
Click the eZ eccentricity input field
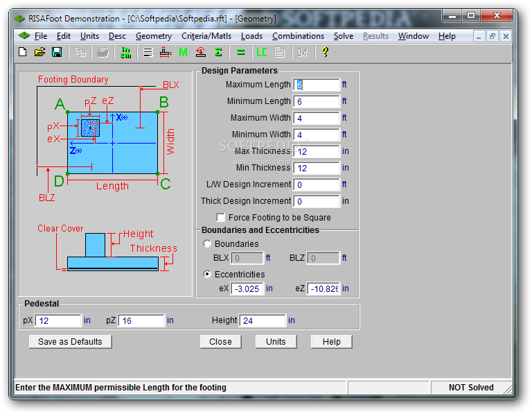[x=323, y=288]
